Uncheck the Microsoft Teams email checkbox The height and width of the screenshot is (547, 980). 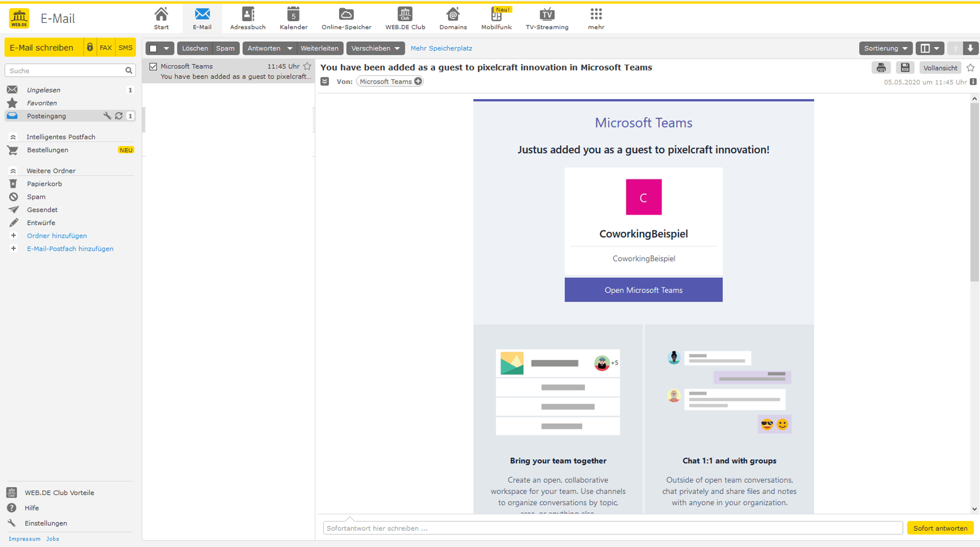153,67
